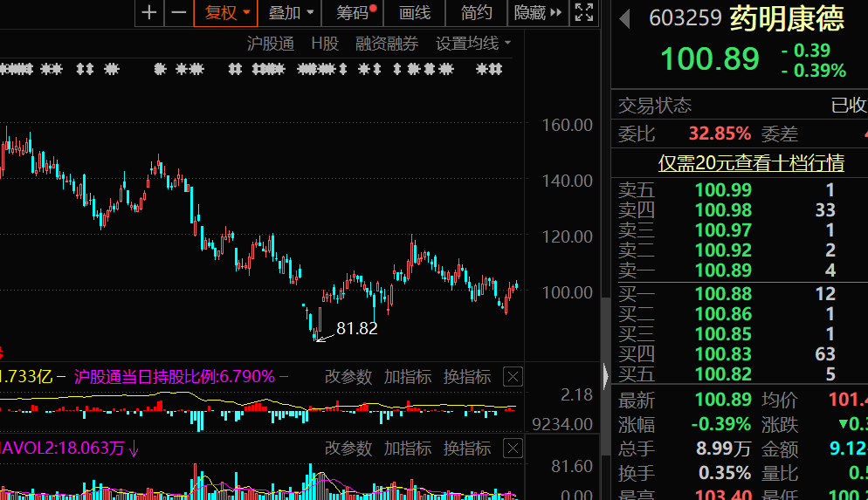Viewport: 868px width, 500px height.
Task: Enter full-screen chart mode icon
Action: (583, 12)
